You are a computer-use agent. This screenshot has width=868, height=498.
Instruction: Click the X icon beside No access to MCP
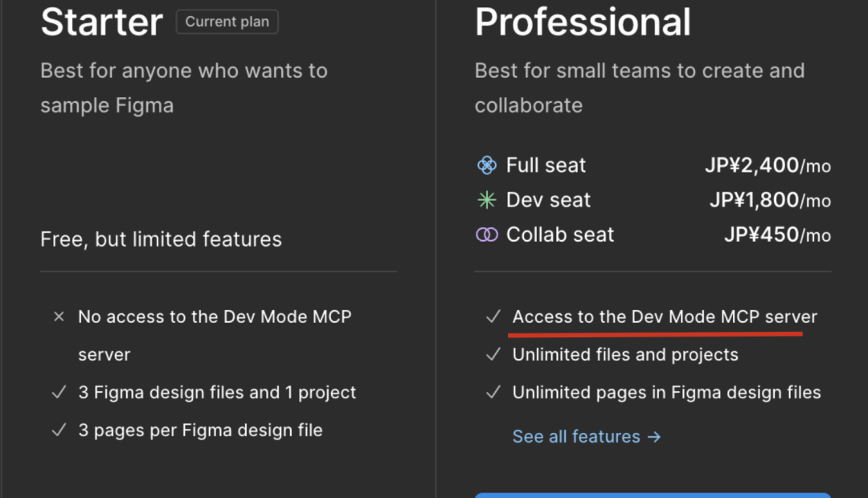pos(59,316)
